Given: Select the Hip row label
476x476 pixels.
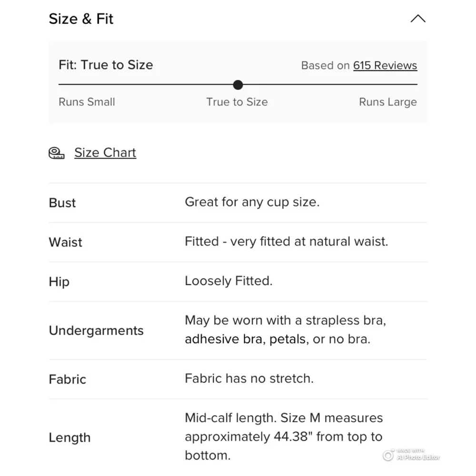Looking at the screenshot, I should click(59, 282).
